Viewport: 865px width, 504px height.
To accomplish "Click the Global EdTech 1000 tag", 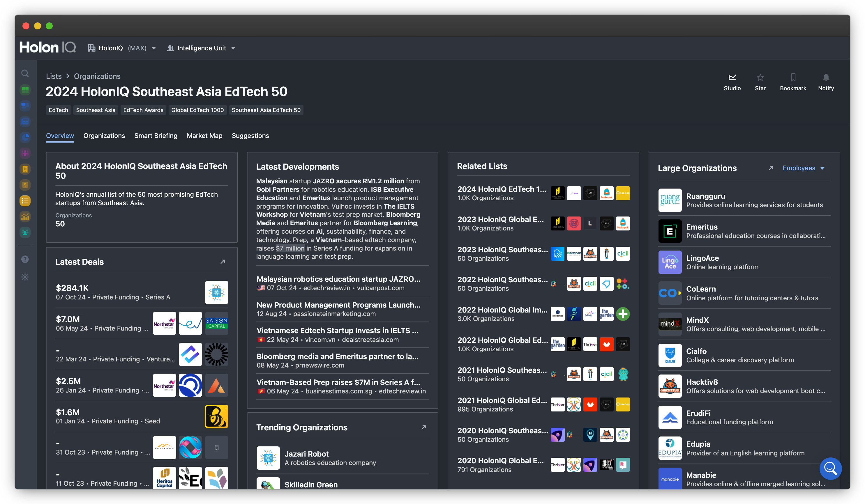I will [x=197, y=110].
